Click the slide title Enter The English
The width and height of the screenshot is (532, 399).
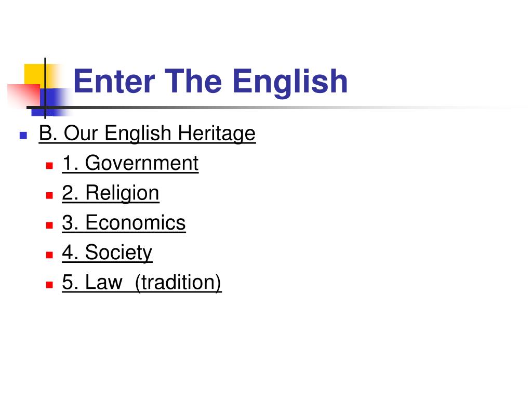click(210, 82)
